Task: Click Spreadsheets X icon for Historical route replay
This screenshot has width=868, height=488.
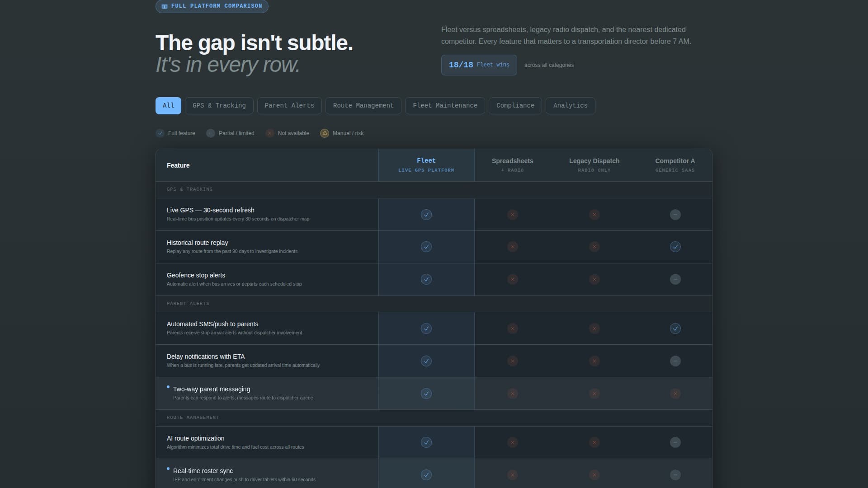Action: click(513, 247)
